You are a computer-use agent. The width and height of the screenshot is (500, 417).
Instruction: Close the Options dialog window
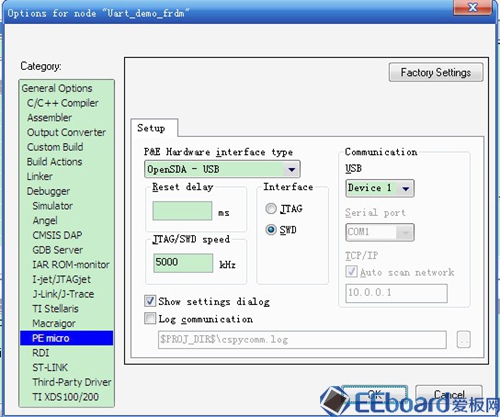472,7
